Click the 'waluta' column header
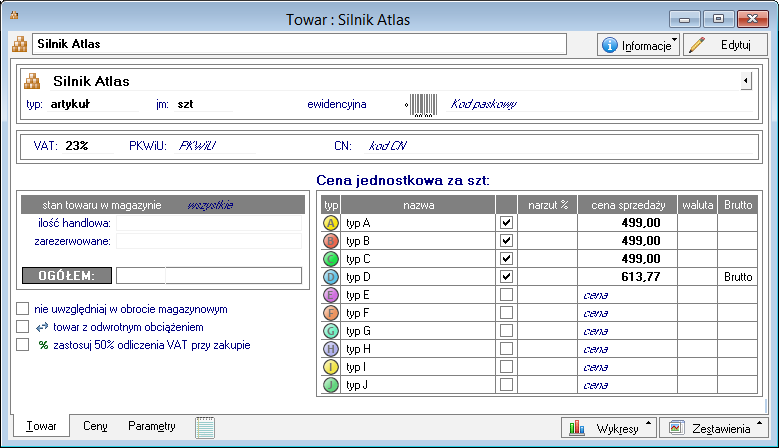779x448 pixels. 698,205
